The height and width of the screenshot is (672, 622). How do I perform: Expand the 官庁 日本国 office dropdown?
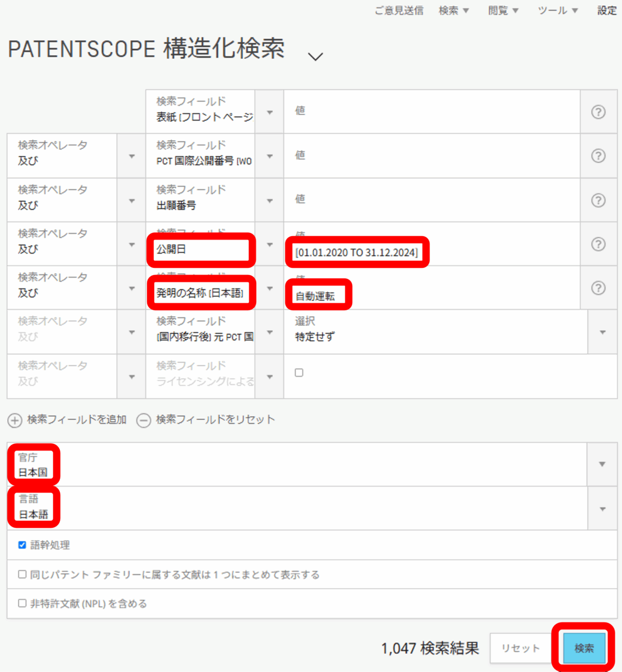click(x=602, y=464)
